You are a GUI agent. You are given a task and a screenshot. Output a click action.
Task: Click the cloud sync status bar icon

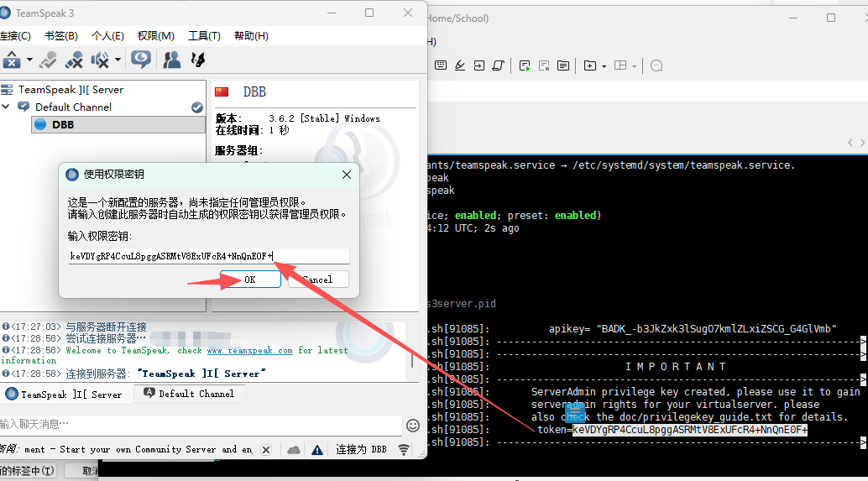pos(294,450)
